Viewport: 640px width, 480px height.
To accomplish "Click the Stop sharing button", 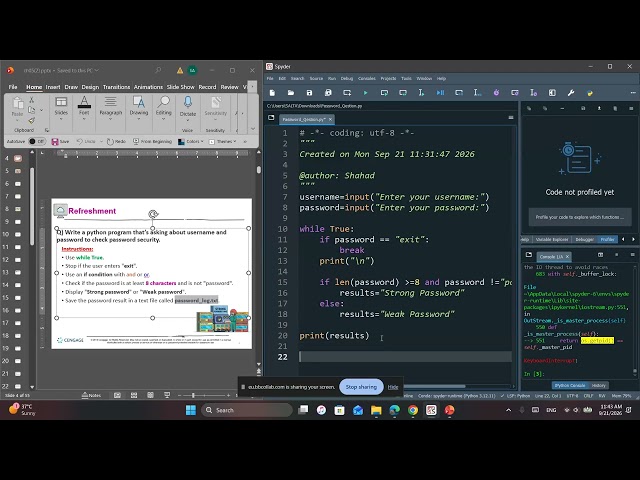I will [x=361, y=387].
